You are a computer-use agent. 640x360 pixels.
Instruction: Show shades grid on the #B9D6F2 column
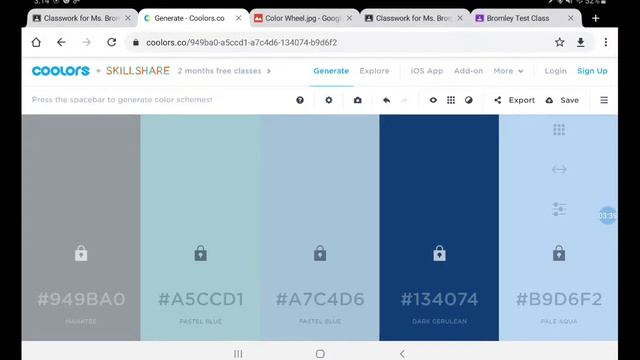pos(559,130)
